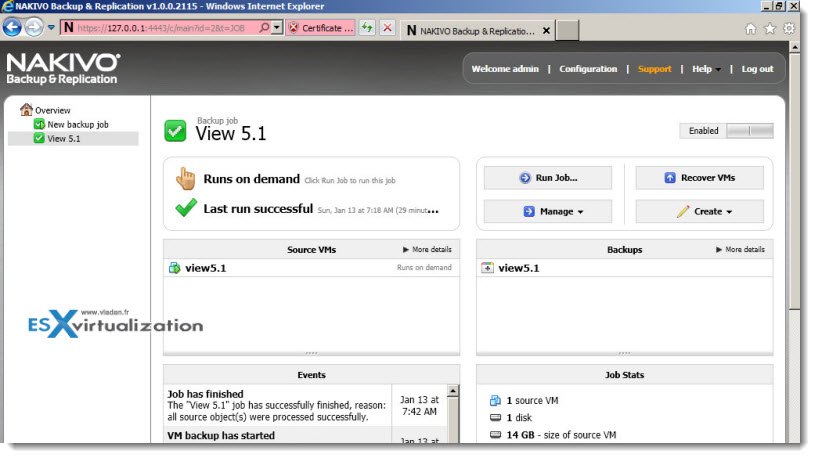Open a new blank browser tab

click(x=567, y=30)
